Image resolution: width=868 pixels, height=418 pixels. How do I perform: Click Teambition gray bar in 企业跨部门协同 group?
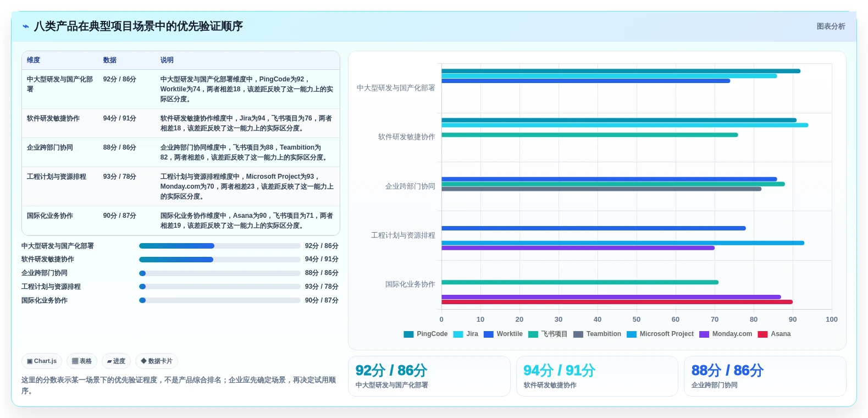click(601, 189)
